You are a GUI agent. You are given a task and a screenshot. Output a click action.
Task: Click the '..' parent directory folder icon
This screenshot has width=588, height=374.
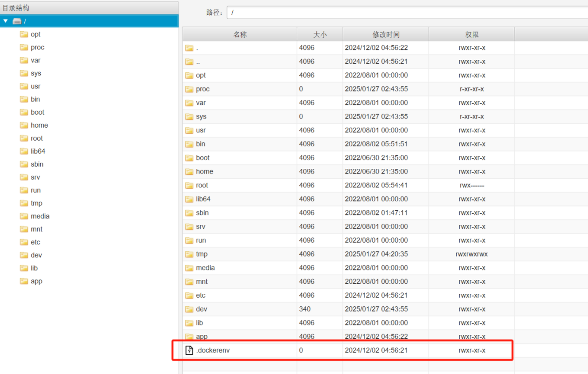point(189,62)
